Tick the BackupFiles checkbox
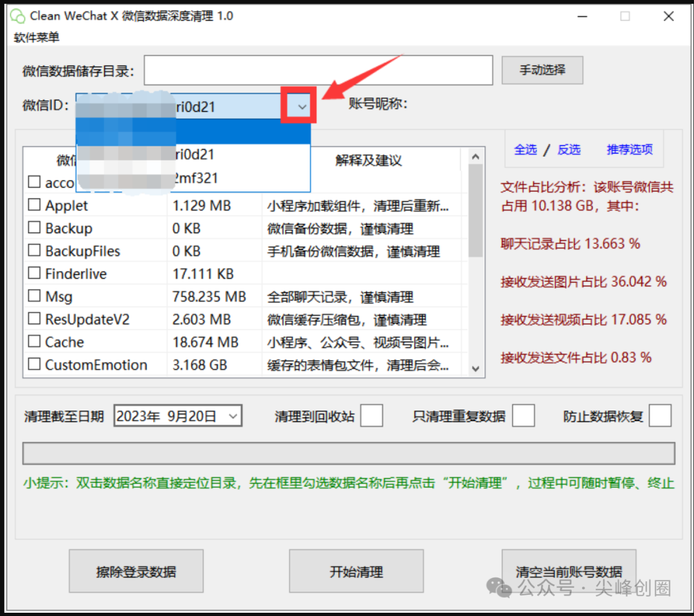Screen dimensions: 694x616 (34, 250)
